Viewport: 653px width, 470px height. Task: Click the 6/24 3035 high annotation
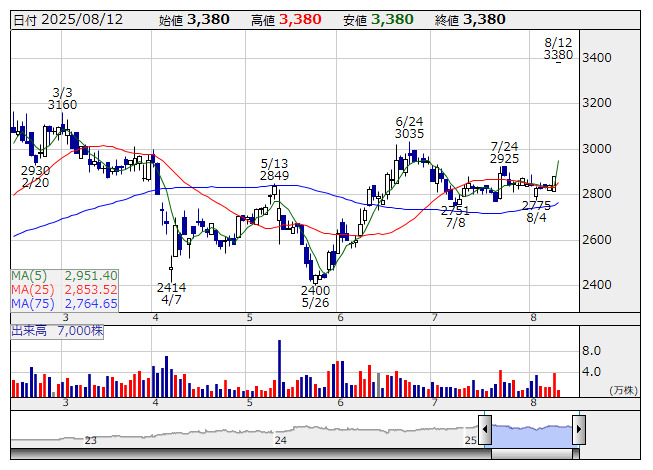coord(409,128)
